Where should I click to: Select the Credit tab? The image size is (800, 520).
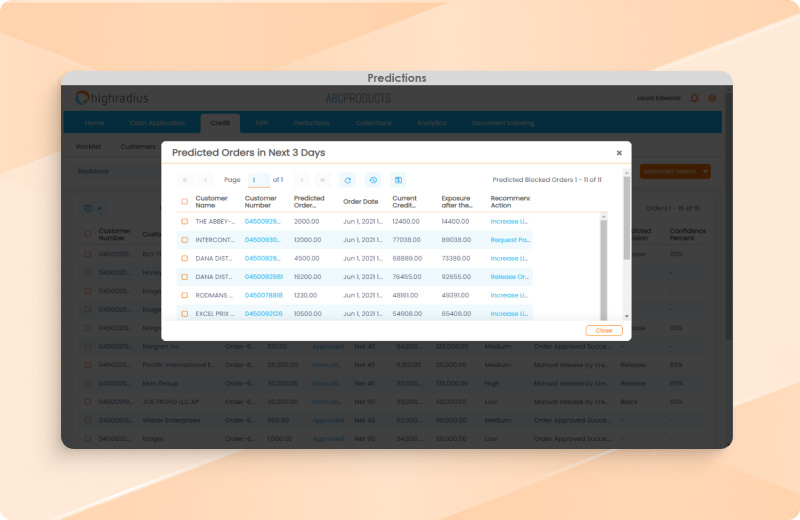[x=220, y=123]
